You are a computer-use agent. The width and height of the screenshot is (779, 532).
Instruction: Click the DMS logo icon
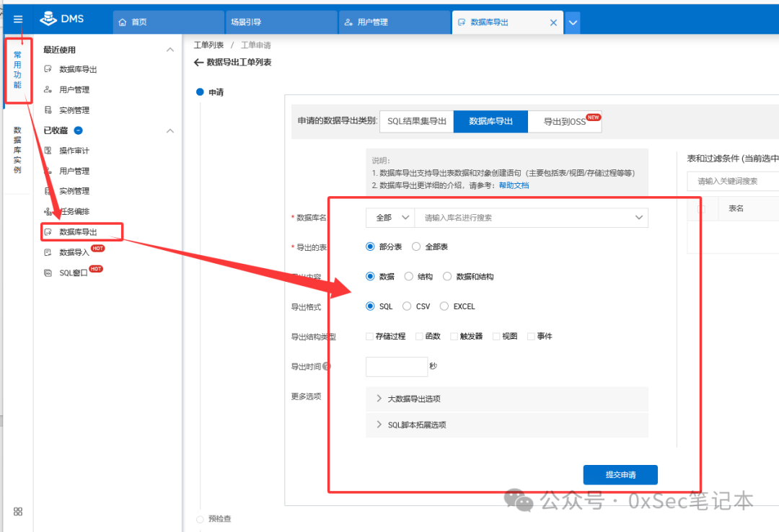pos(48,18)
